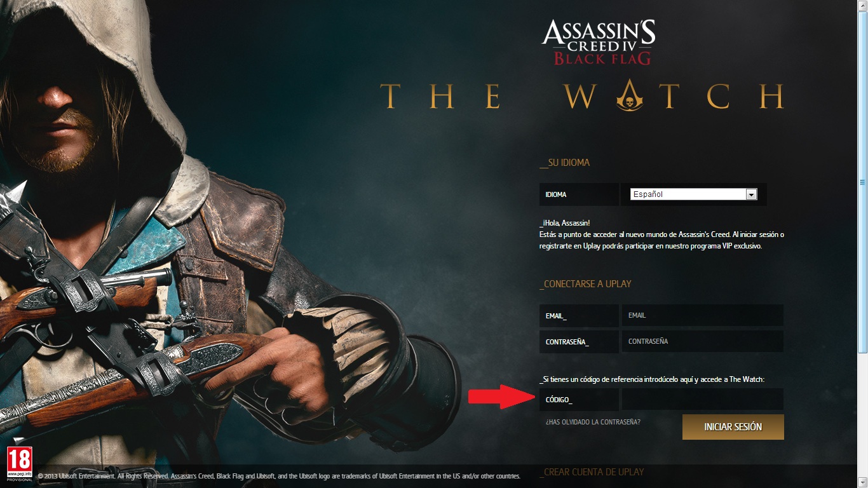Viewport: 868px width, 488px height.
Task: Click the skull emblem in The Watch title
Action: [x=630, y=96]
